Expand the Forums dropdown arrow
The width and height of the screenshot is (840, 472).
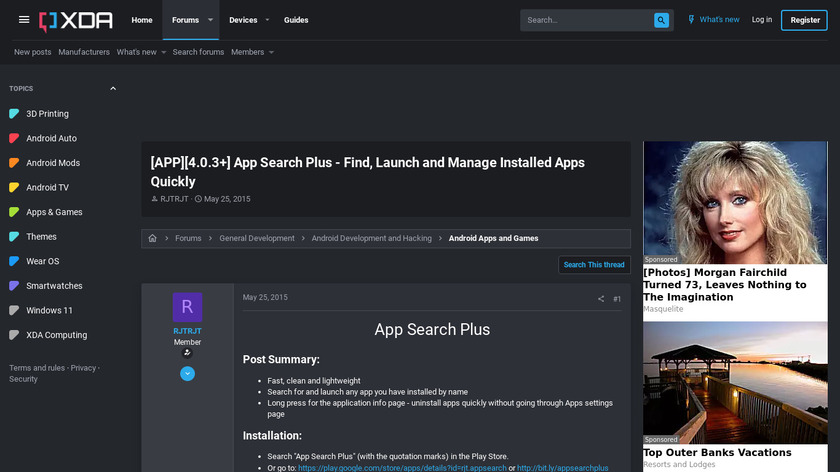210,20
